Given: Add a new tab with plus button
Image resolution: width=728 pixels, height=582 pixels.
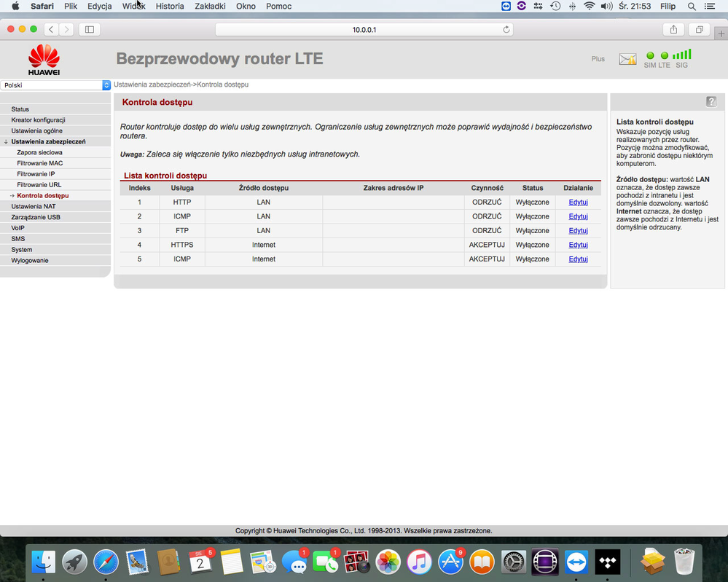Looking at the screenshot, I should coord(721,34).
